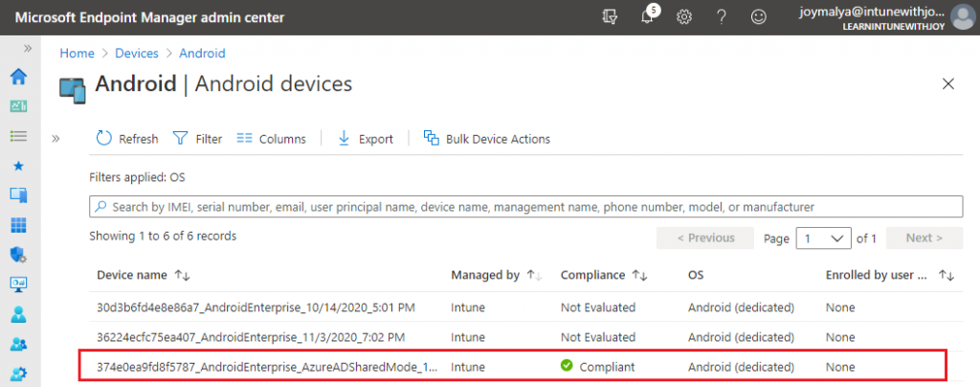Click Not Evaluated for device 36224ecfc75ea407

coord(598,337)
